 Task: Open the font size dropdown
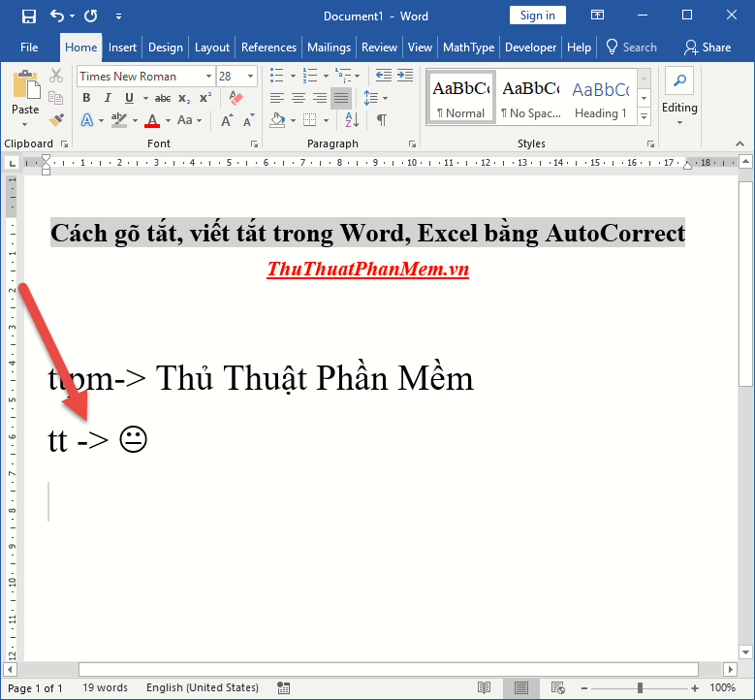click(x=250, y=77)
